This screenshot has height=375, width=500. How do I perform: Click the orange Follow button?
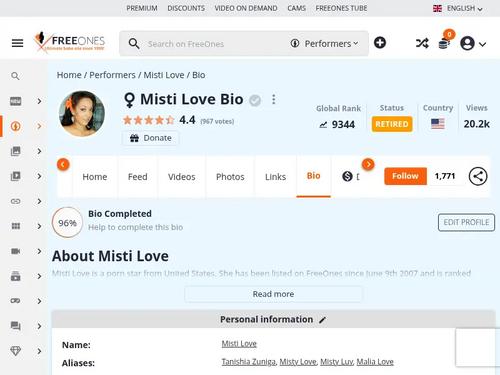[x=405, y=176]
